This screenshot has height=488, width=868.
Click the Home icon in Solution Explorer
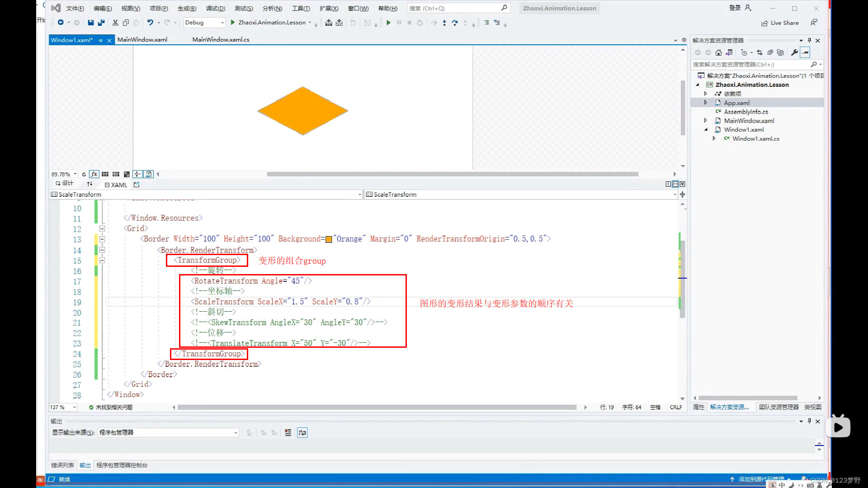tap(718, 52)
